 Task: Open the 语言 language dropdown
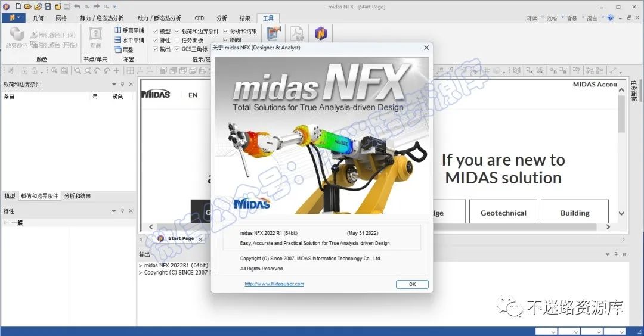point(595,18)
